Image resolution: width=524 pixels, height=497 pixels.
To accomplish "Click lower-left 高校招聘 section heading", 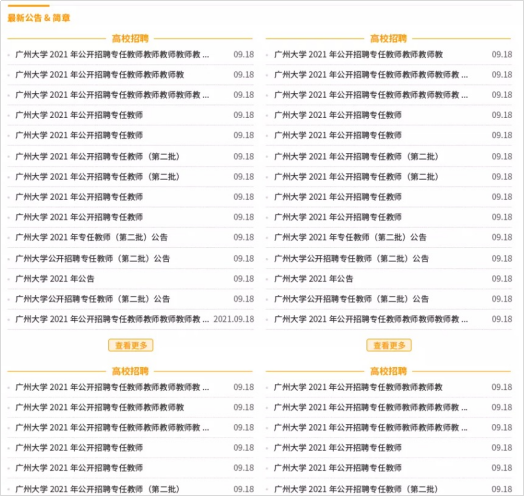I will pyautogui.click(x=130, y=371).
